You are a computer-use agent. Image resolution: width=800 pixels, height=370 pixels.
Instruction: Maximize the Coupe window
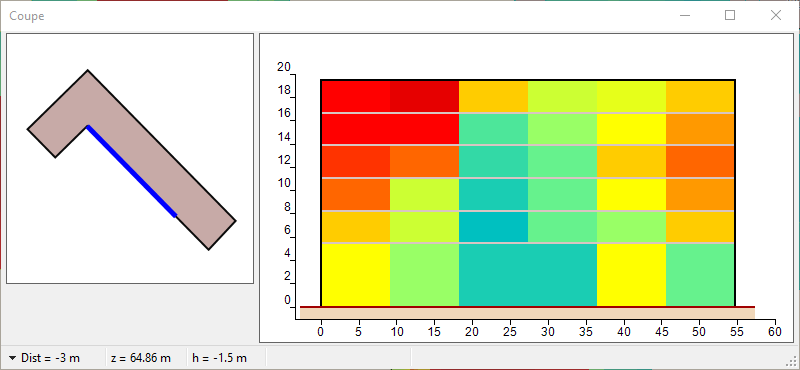pos(730,15)
